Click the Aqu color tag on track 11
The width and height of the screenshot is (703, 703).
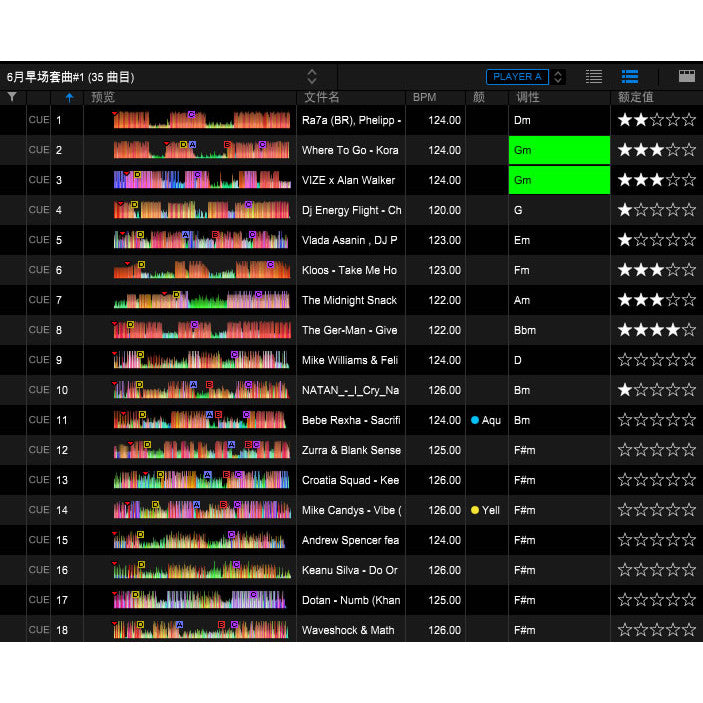(x=486, y=420)
